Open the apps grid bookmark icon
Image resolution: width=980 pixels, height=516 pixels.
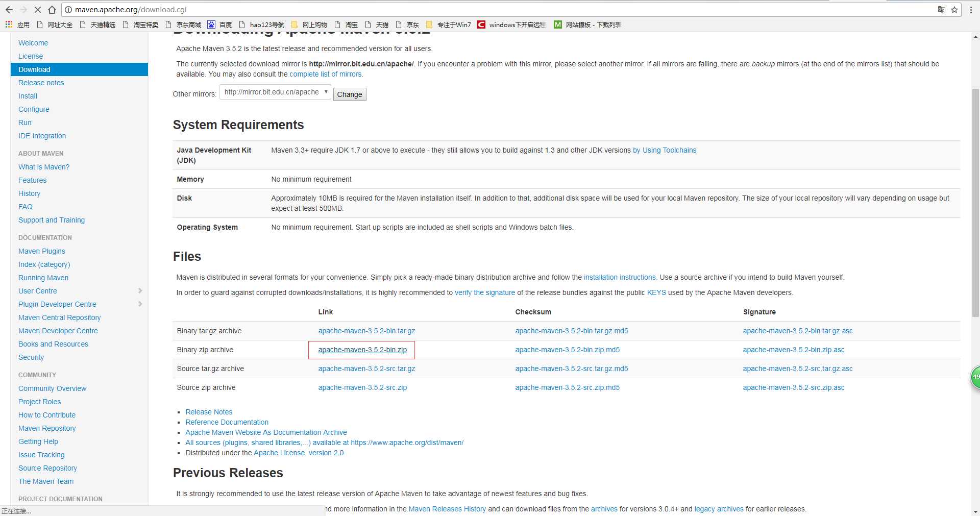click(x=9, y=24)
